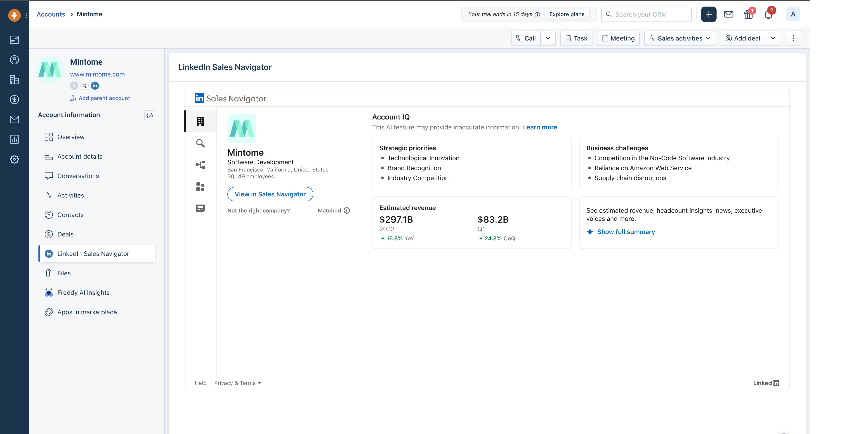The height and width of the screenshot is (434, 868).
Task: Expand the Call options dropdown arrow
Action: pyautogui.click(x=548, y=38)
